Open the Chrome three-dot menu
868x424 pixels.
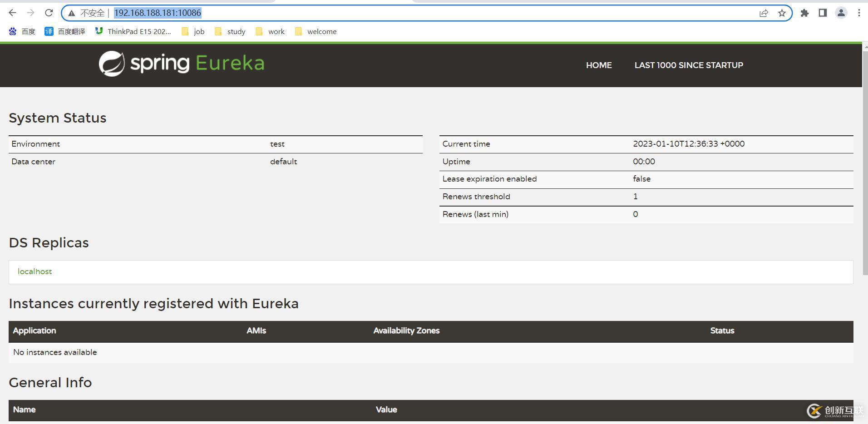pos(859,13)
